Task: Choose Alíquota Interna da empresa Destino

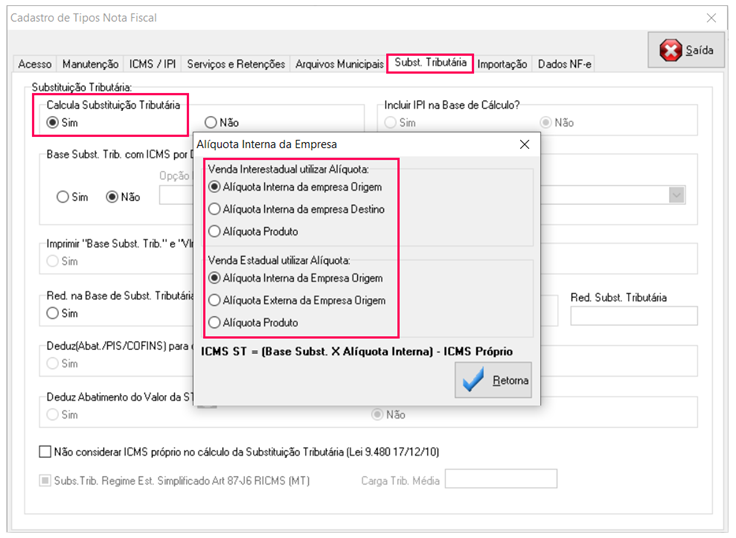Action: 214,209
